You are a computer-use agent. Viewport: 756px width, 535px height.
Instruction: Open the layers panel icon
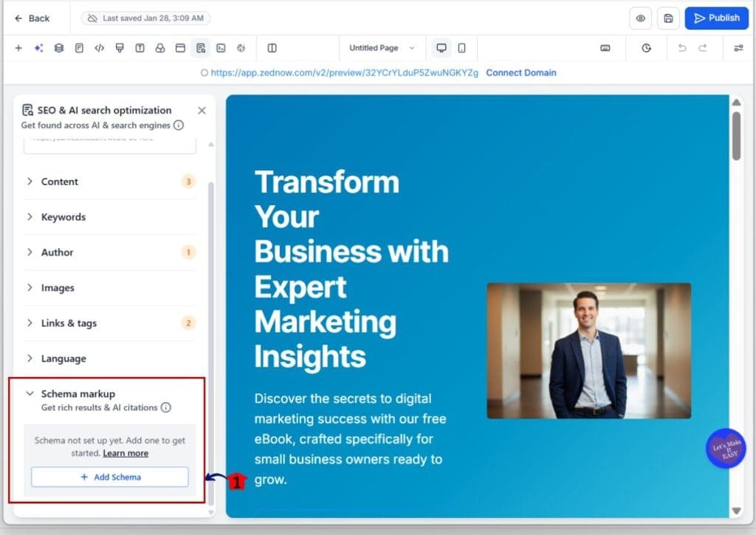click(59, 48)
